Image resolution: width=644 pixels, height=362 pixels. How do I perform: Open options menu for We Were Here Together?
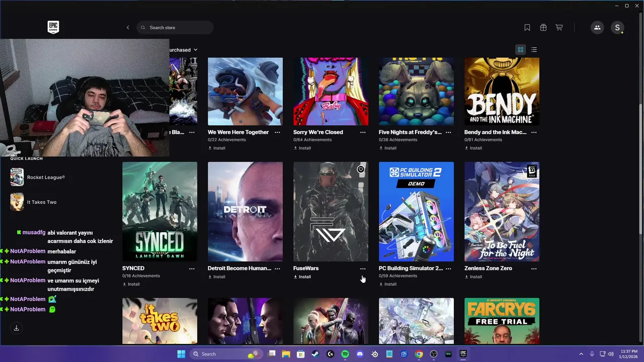277,132
